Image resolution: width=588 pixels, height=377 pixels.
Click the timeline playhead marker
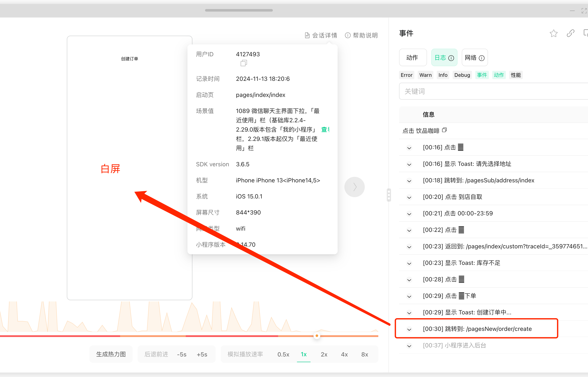click(x=317, y=336)
